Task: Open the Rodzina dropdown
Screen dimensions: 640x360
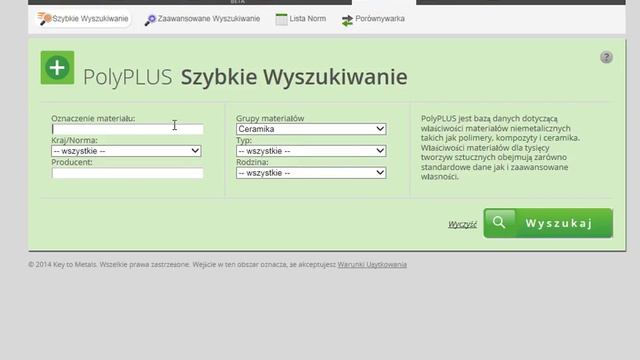Action: tap(311, 173)
